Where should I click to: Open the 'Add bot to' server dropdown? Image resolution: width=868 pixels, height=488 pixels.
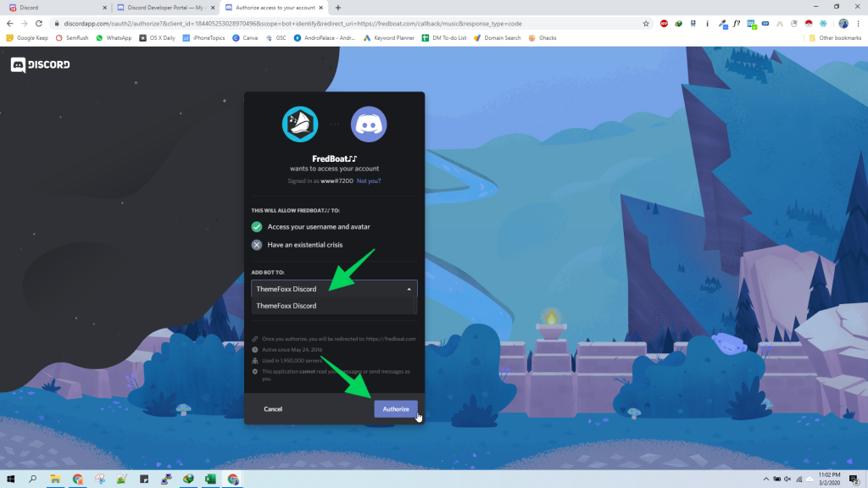coord(334,289)
